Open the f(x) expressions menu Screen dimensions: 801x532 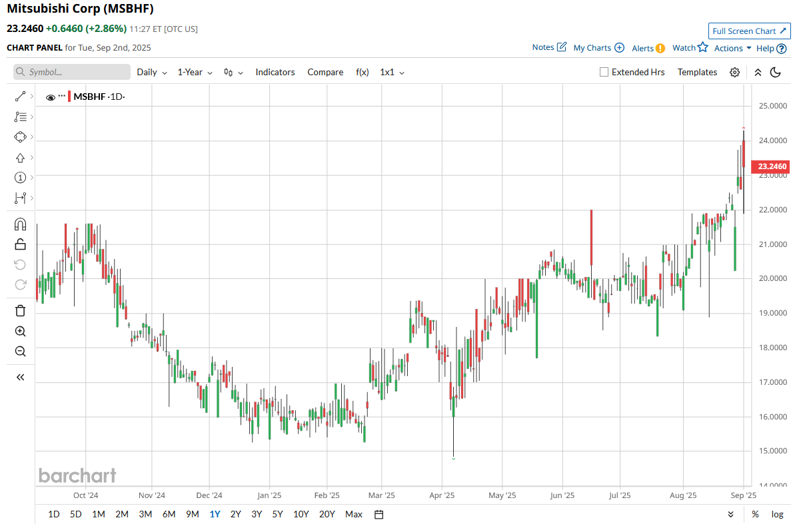point(363,72)
